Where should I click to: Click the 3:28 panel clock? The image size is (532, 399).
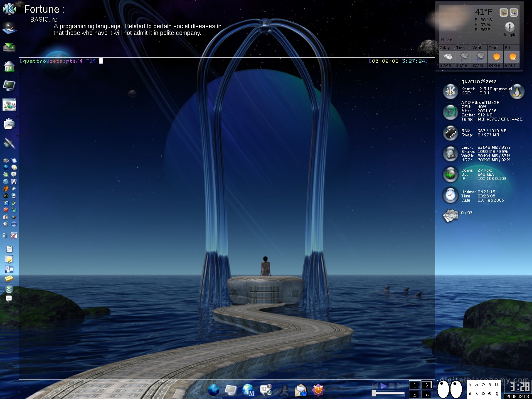(x=520, y=387)
